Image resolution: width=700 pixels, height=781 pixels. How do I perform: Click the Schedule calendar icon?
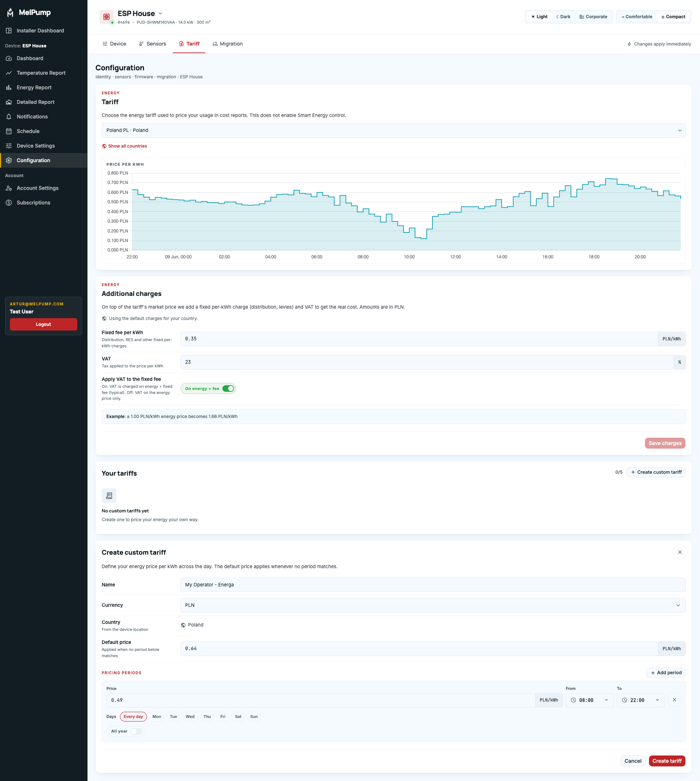pyautogui.click(x=9, y=132)
